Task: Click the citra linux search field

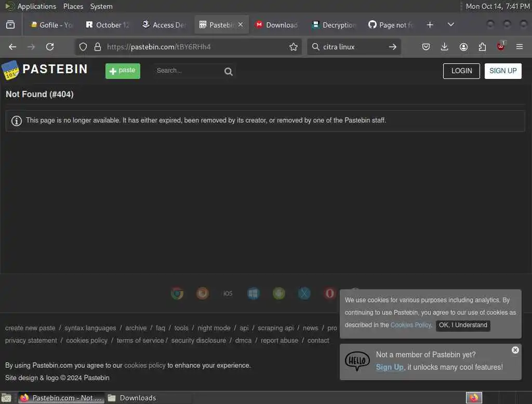Action: coord(353,47)
